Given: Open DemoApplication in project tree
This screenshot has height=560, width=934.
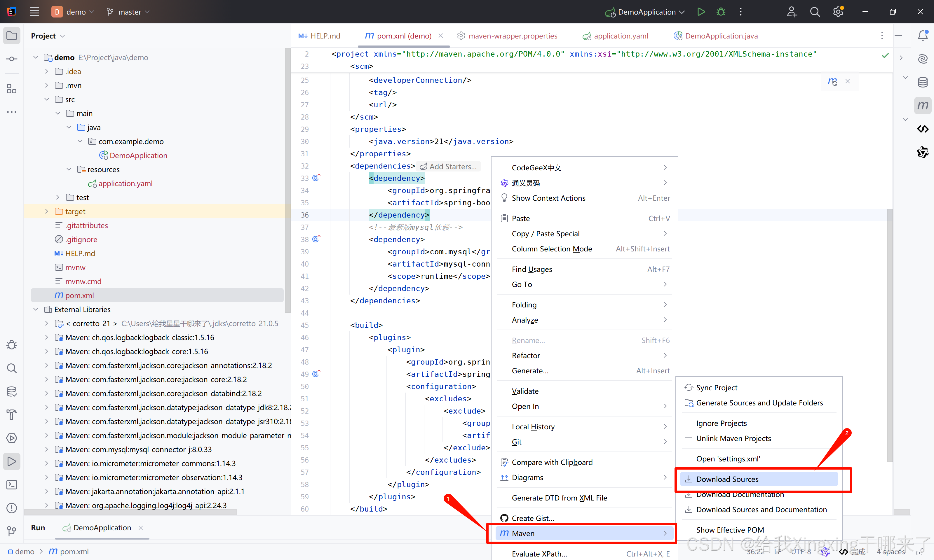Looking at the screenshot, I should coord(138,155).
